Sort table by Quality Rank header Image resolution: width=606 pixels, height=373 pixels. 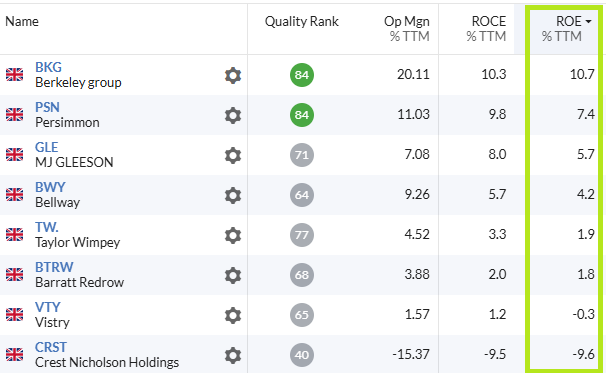301,21
